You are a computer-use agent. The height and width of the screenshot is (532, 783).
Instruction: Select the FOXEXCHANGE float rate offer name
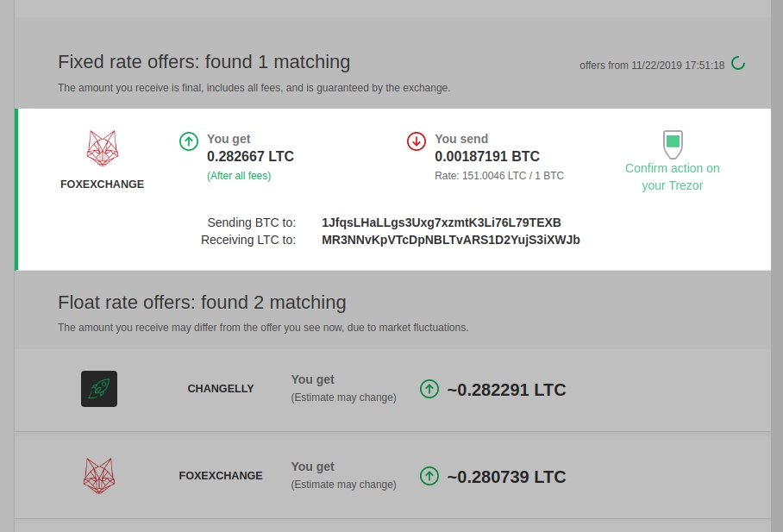(x=221, y=476)
